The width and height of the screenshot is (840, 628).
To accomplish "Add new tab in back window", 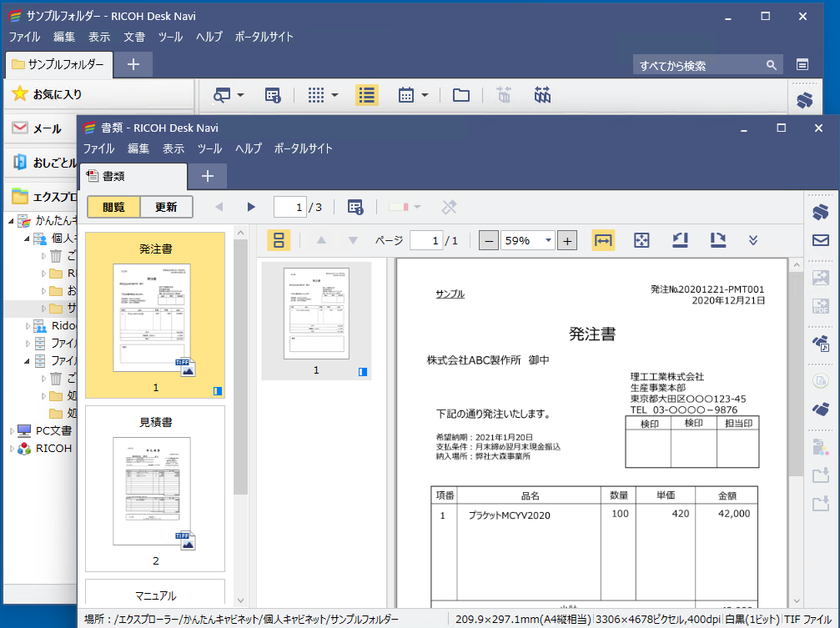I will point(133,64).
